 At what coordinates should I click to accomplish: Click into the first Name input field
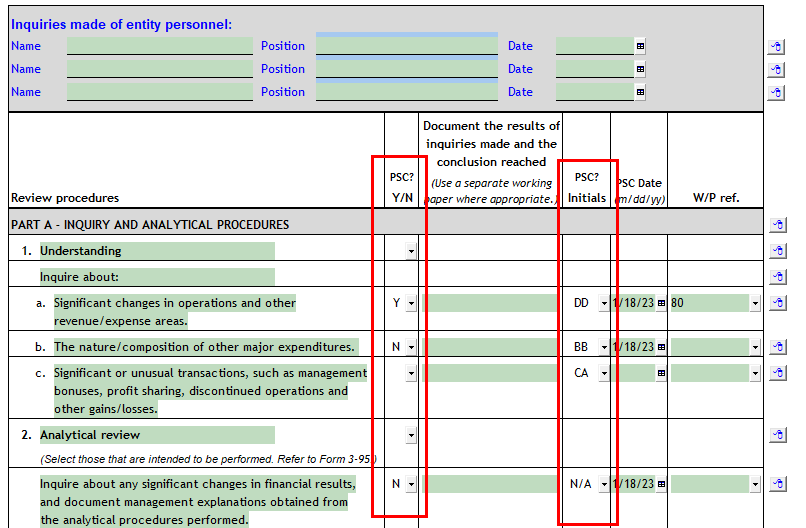click(x=160, y=46)
